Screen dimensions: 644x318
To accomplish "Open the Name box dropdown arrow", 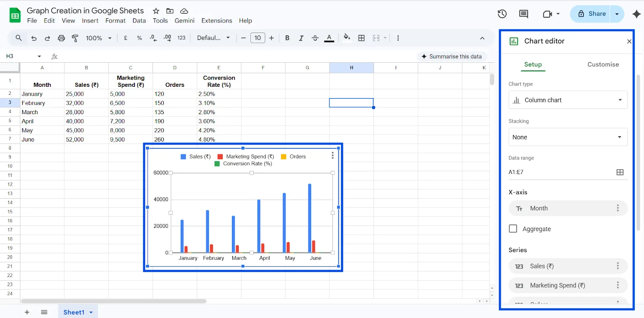I will (39, 56).
